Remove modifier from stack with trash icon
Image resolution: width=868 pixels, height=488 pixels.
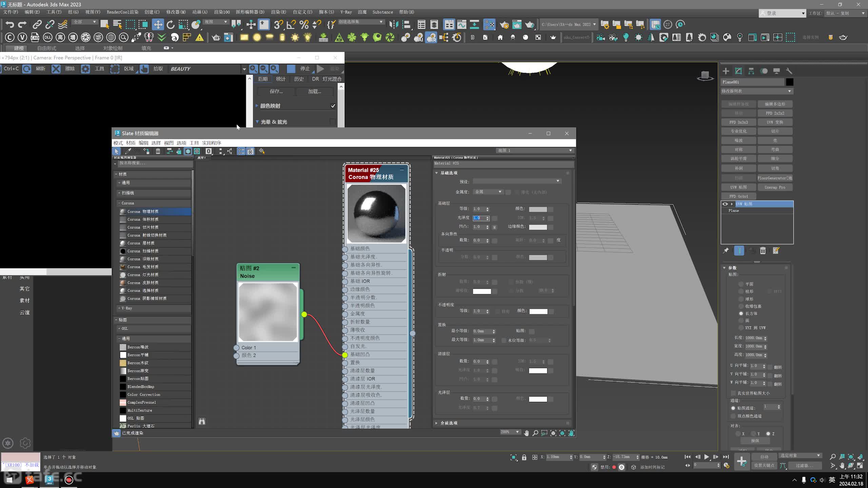coord(763,250)
